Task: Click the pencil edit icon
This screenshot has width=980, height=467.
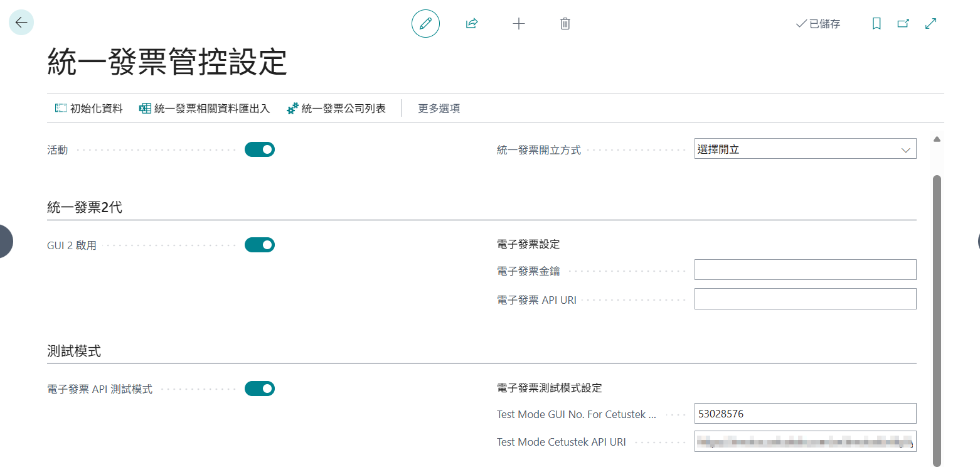Action: click(x=425, y=24)
